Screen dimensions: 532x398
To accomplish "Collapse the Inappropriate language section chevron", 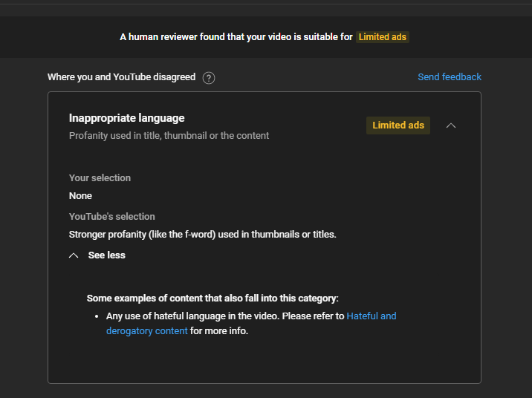I will (450, 125).
